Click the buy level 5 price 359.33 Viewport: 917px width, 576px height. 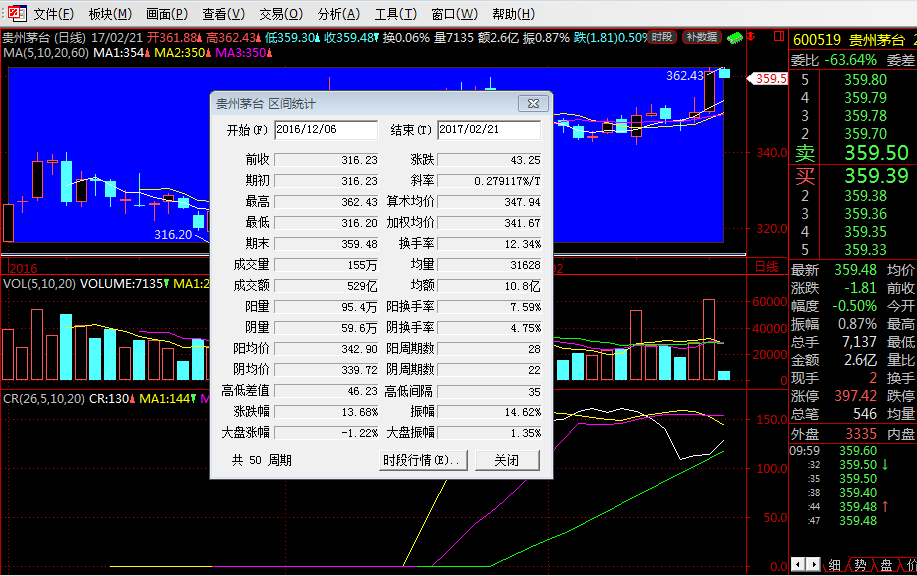pyautogui.click(x=865, y=250)
